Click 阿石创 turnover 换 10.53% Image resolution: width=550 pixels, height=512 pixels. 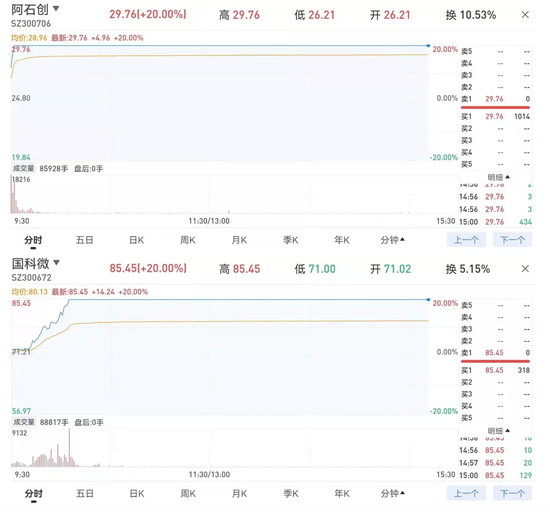coord(471,15)
